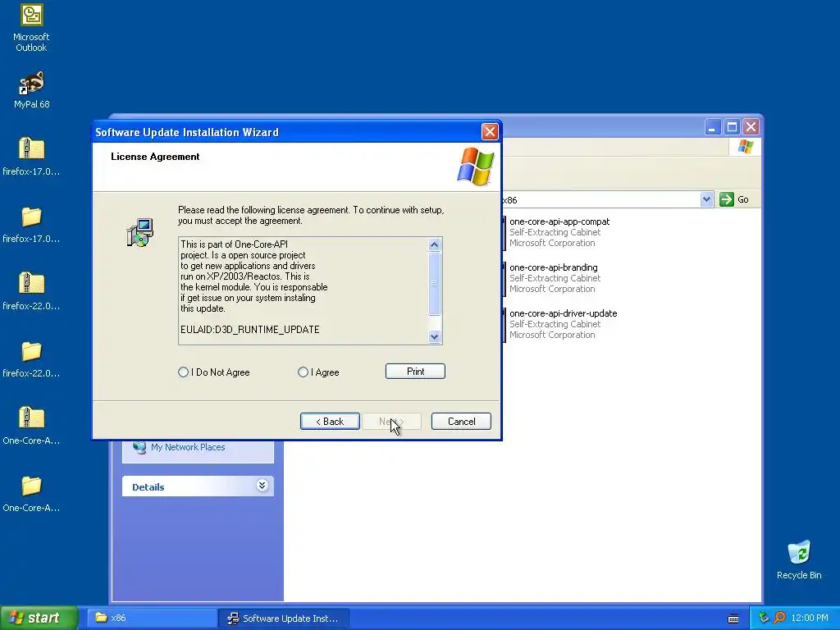Click the orange magnifier tray icon
This screenshot has height=630, width=840.
(779, 618)
